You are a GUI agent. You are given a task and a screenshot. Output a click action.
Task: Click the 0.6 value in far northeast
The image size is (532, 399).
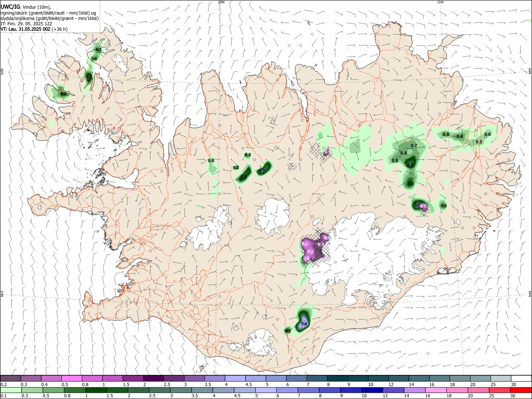click(x=488, y=134)
